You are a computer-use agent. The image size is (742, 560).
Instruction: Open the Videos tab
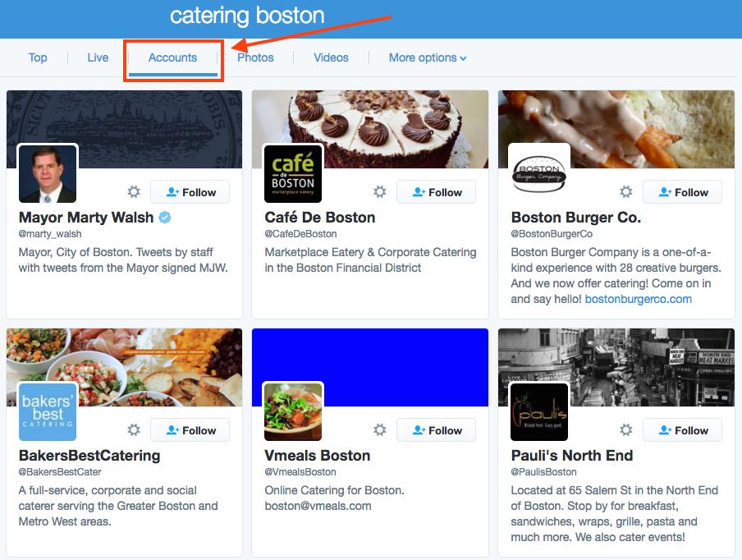tap(331, 57)
